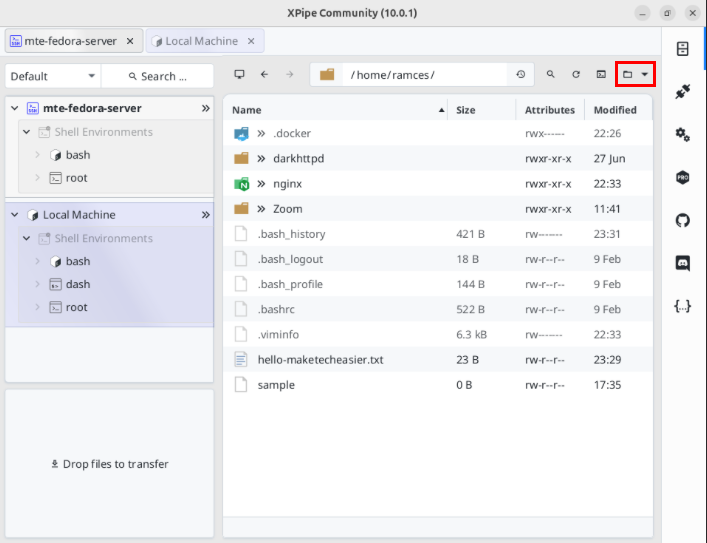Open the Default category dropdown
This screenshot has width=707, height=543.
tap(53, 76)
